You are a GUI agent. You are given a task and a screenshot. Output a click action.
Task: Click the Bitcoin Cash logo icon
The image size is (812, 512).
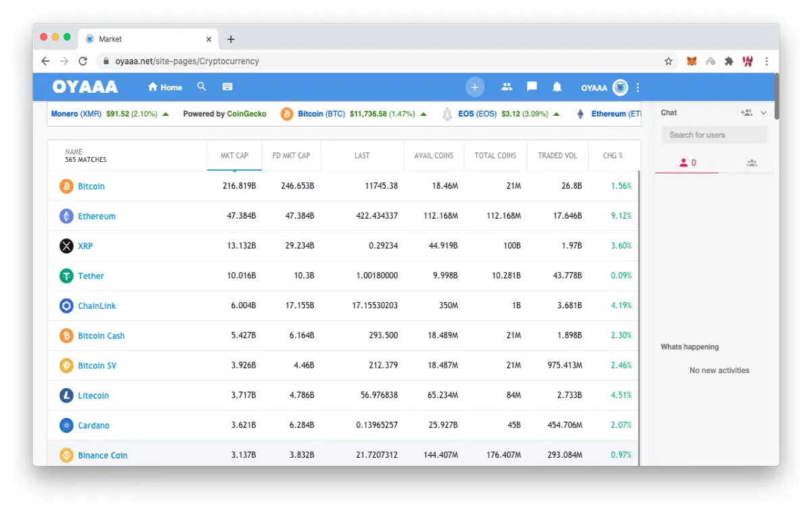pyautogui.click(x=66, y=335)
